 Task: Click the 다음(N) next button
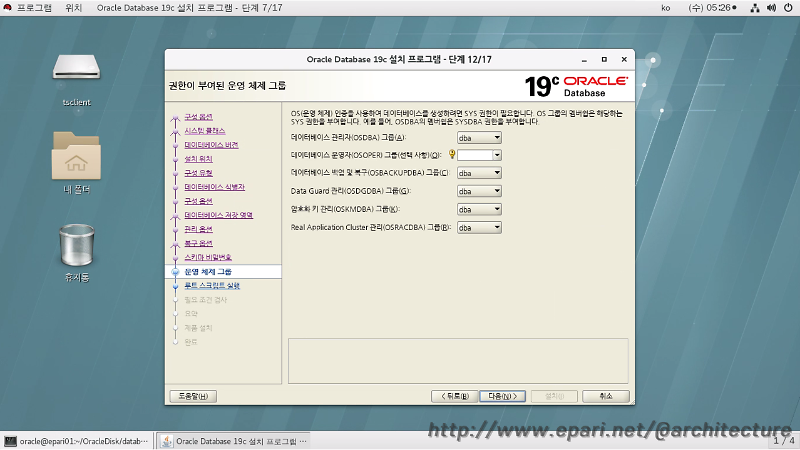(x=503, y=396)
